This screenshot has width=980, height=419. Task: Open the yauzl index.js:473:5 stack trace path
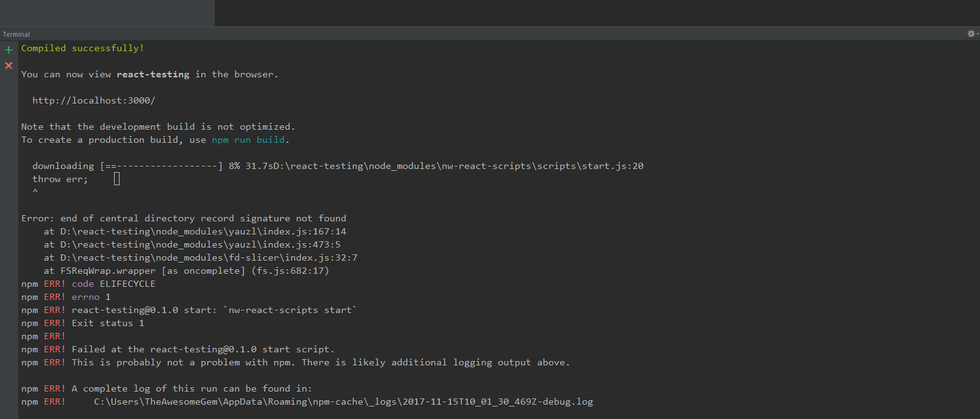click(201, 244)
